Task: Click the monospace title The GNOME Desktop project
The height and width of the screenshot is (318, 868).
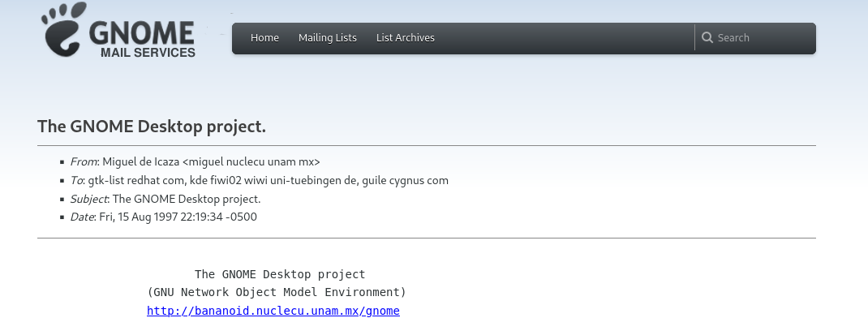Action: [x=280, y=274]
